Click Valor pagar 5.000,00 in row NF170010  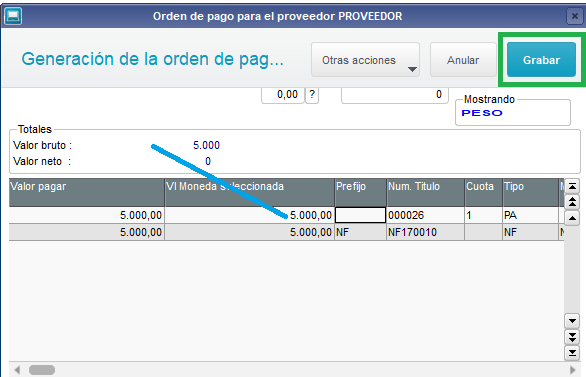coord(87,232)
